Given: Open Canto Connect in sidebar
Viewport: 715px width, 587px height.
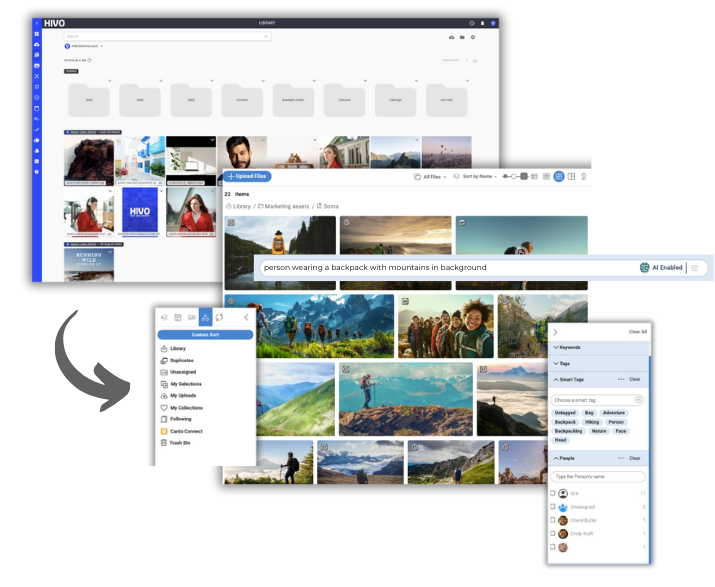Looking at the screenshot, I should point(186,431).
